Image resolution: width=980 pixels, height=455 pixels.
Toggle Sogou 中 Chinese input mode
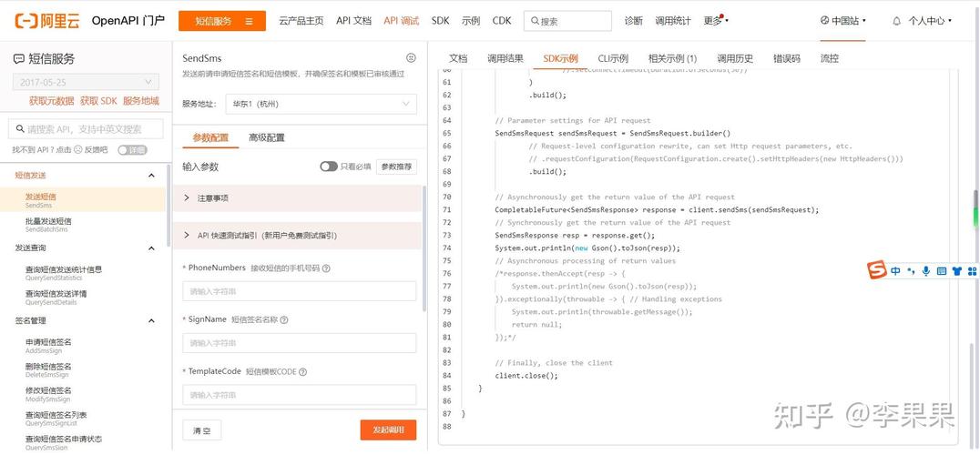(895, 271)
